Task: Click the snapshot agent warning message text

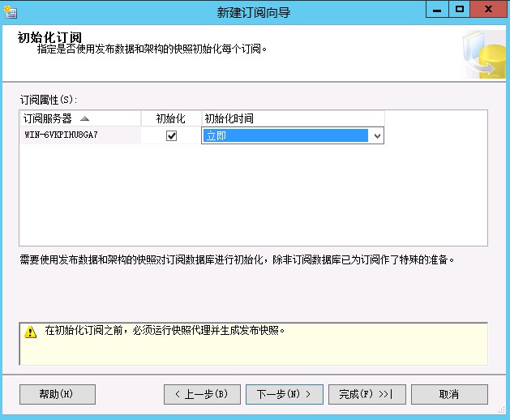Action: tap(165, 331)
